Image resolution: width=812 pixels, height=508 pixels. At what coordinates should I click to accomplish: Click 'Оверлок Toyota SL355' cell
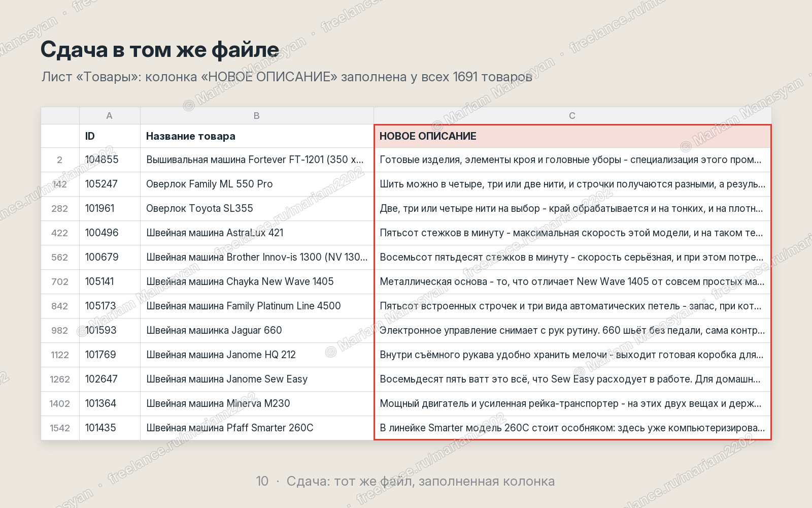coord(257,209)
